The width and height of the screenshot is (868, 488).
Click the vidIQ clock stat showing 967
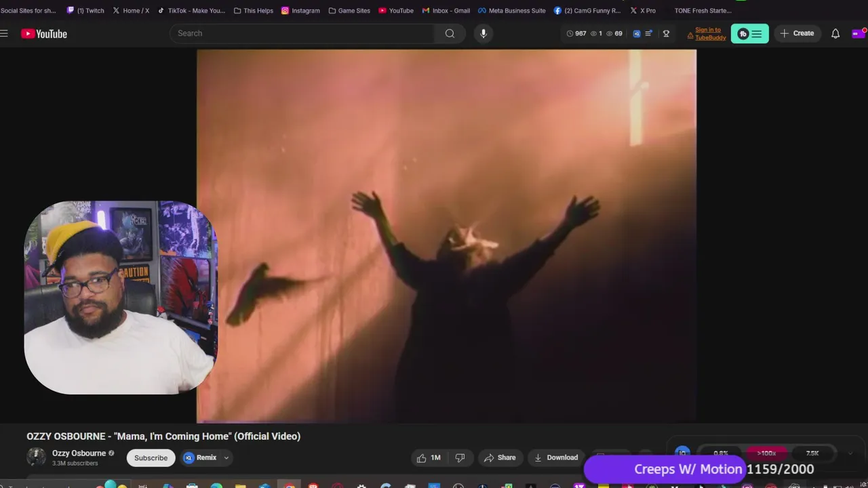tap(576, 33)
